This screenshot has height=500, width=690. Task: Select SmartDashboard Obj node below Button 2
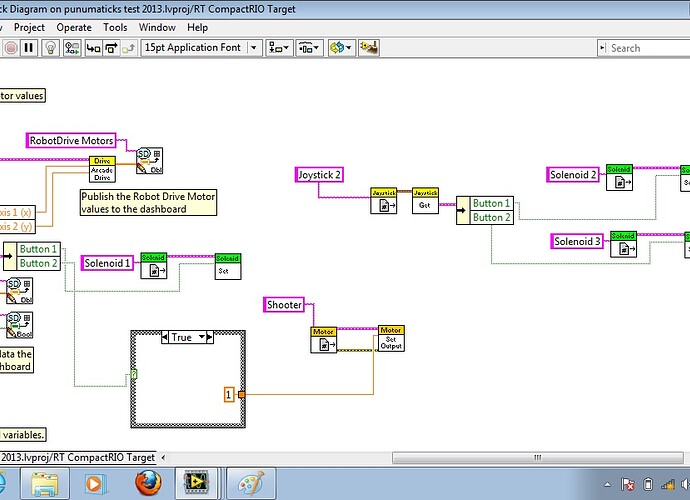coord(19,290)
